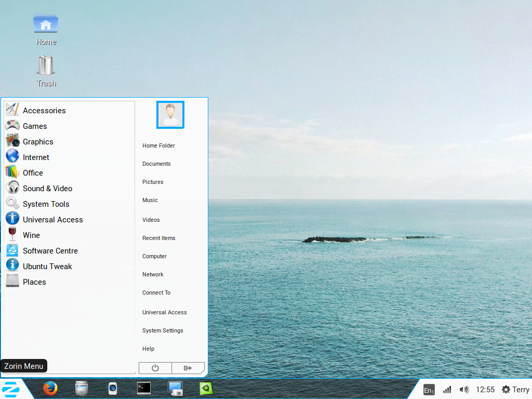This screenshot has width=532, height=399.
Task: Expand the System Tools category
Action: point(46,204)
